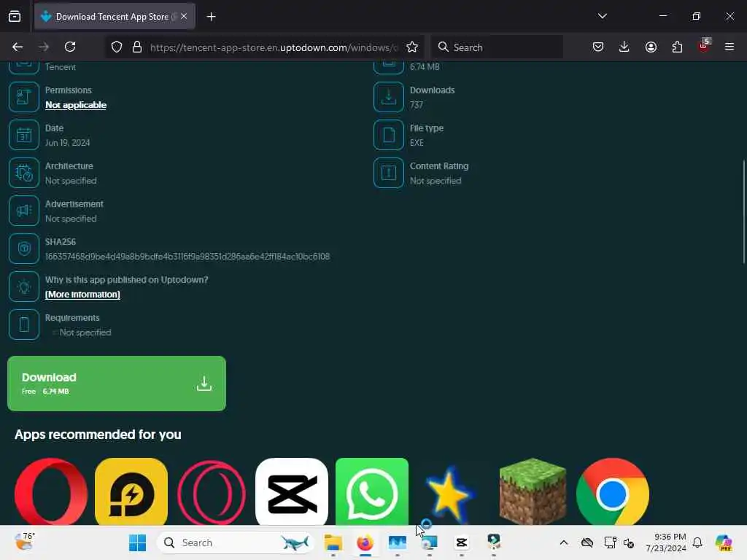Image resolution: width=747 pixels, height=560 pixels.
Task: Go back to the previous page
Action: coord(18,47)
